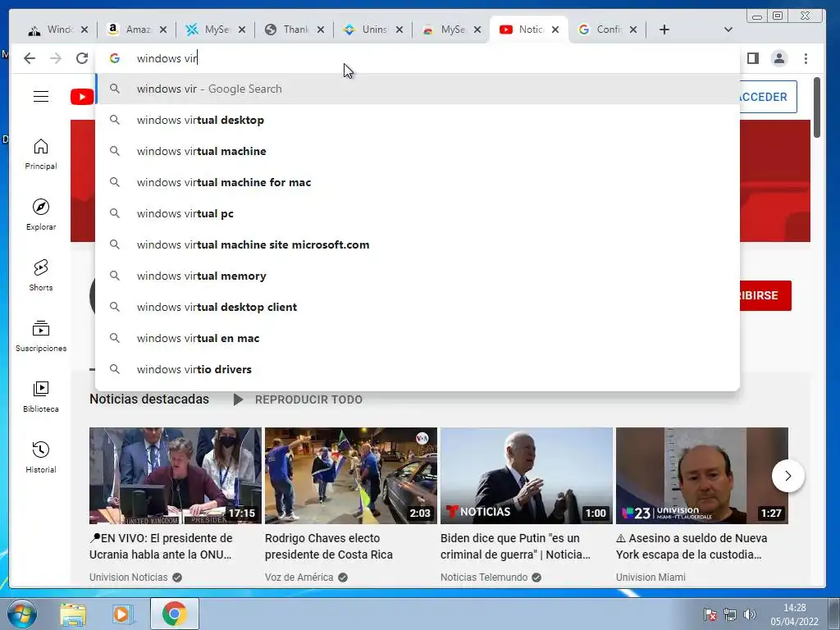Viewport: 840px width, 630px height.
Task: Open Suscripciones in YouTube sidebar
Action: pos(41,336)
